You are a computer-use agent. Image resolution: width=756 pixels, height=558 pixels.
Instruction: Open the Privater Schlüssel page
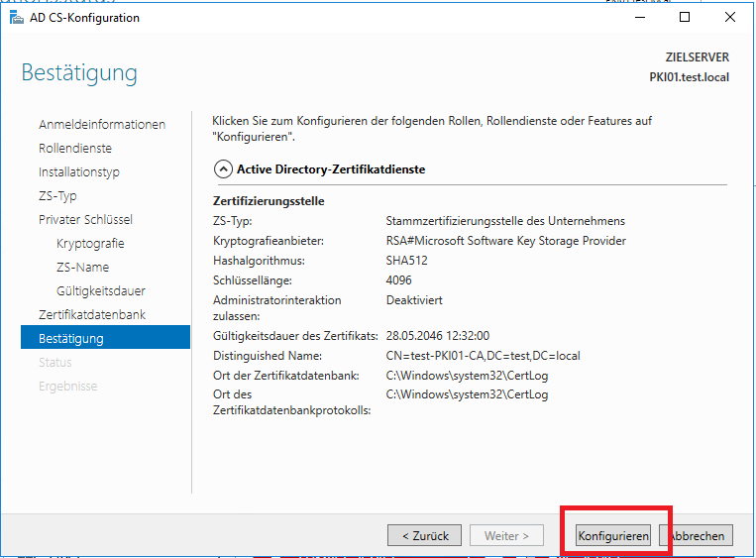[x=85, y=220]
